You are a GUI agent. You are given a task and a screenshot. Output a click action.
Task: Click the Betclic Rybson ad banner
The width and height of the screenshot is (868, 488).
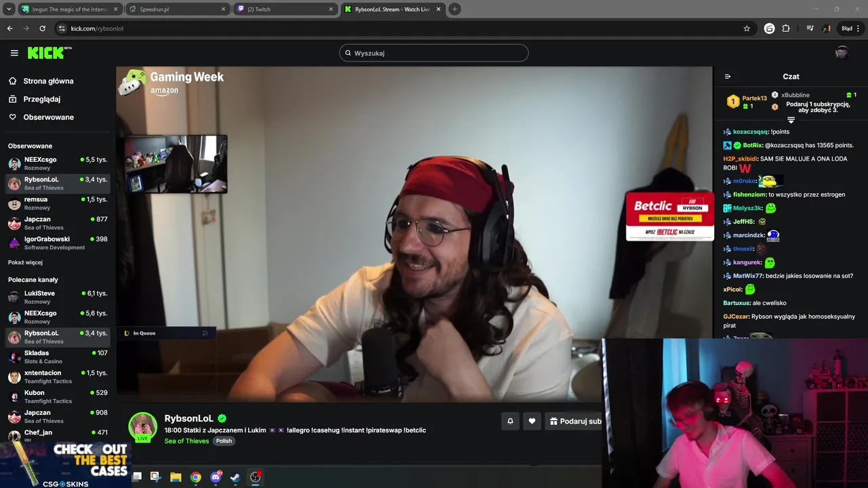[670, 216]
